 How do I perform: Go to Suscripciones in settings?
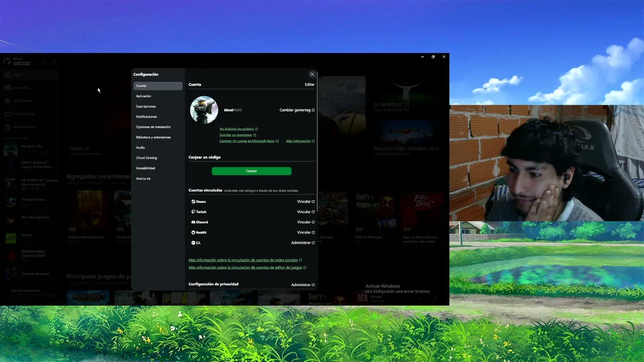158,107
